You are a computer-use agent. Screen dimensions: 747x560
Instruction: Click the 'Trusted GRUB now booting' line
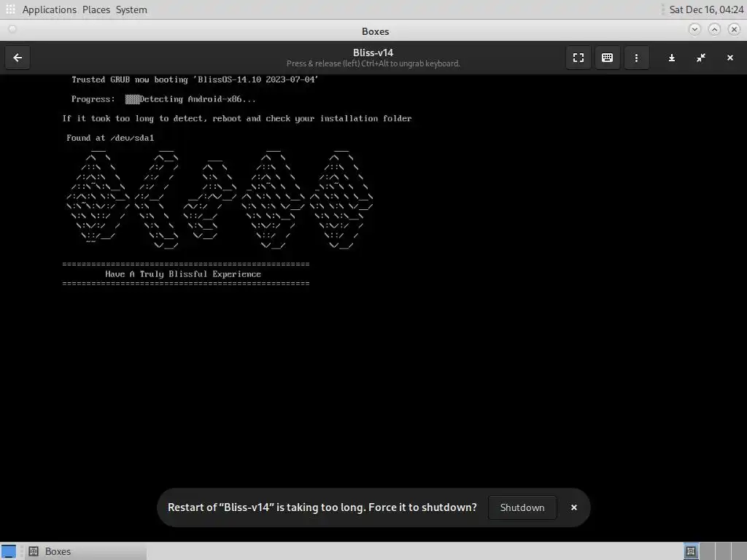(195, 79)
